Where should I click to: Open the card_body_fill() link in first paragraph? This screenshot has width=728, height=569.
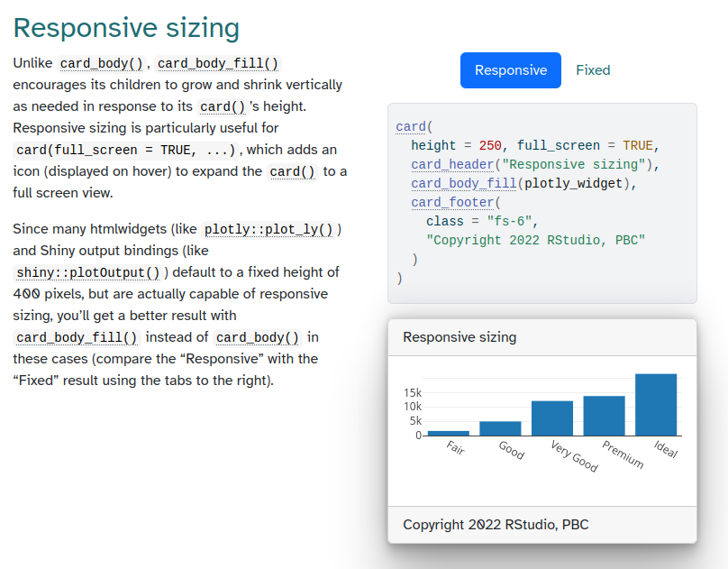pyautogui.click(x=218, y=64)
